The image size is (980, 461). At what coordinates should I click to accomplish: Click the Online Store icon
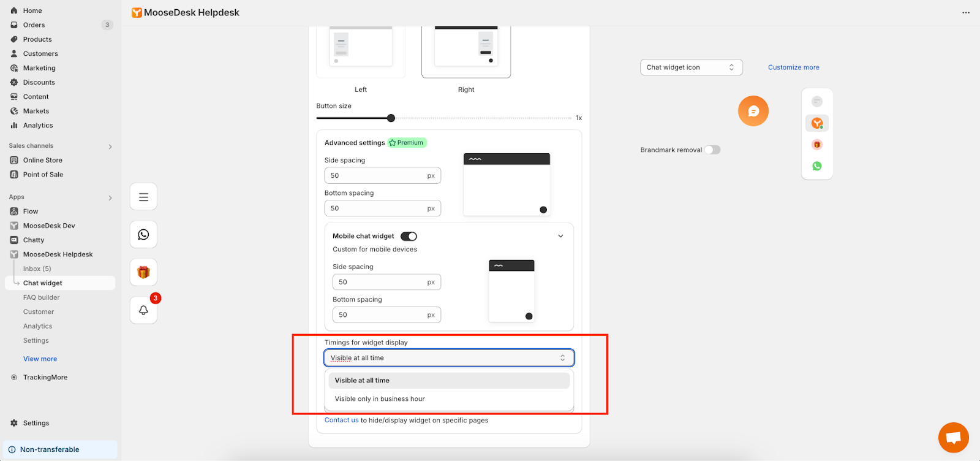click(x=14, y=160)
